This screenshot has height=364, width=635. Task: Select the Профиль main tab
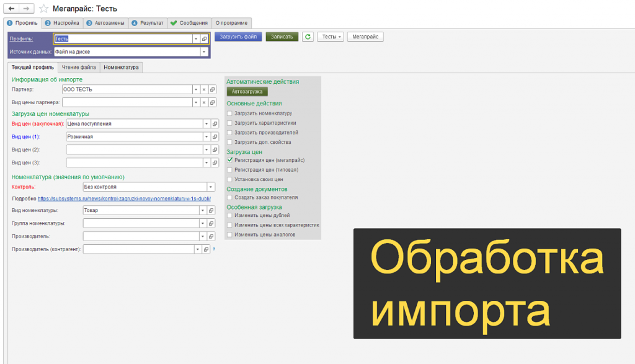point(23,23)
